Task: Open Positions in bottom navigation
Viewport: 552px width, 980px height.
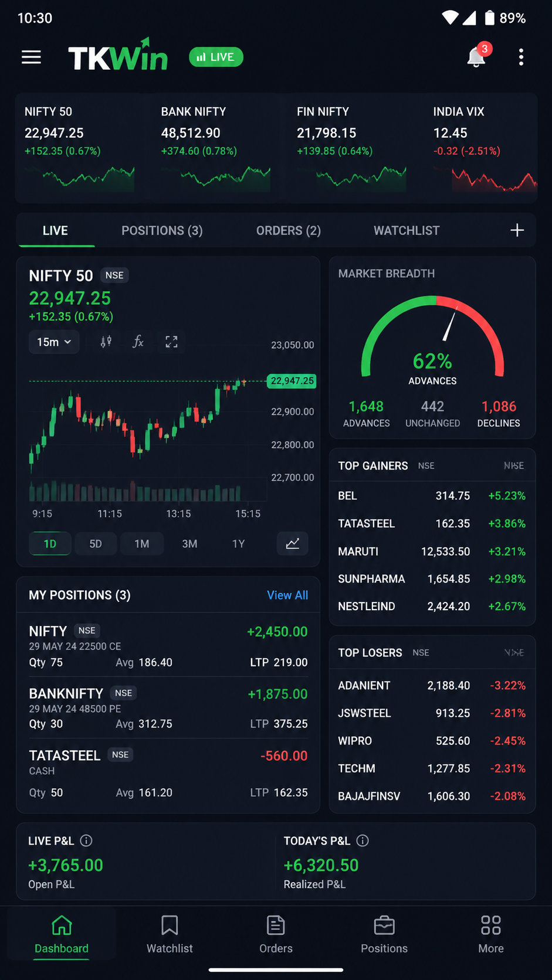Action: point(384,935)
